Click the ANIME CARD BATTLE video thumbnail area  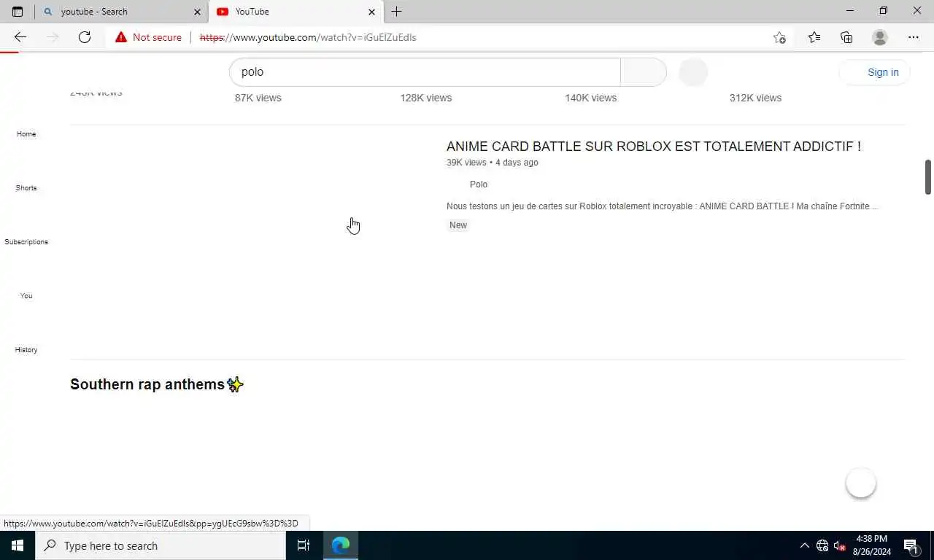[x=251, y=242]
